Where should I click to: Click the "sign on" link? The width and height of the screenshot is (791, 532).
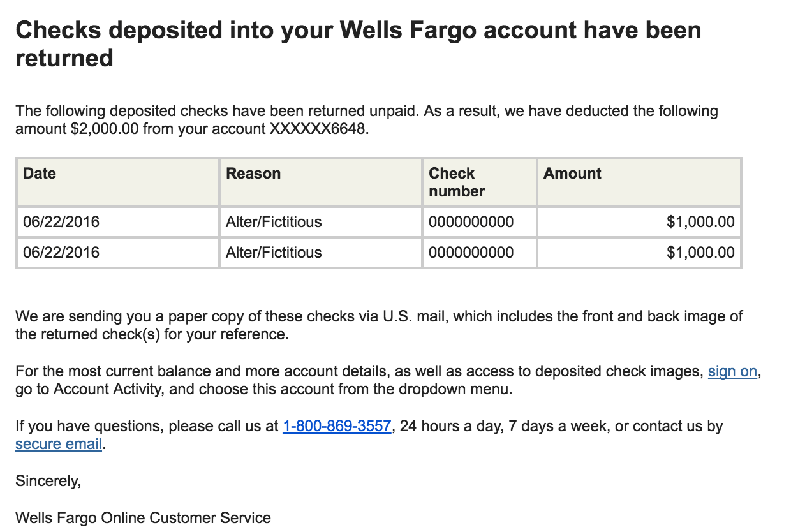tap(732, 371)
